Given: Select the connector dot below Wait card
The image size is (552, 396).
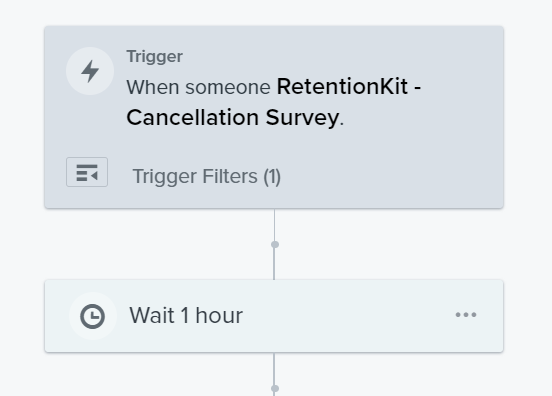Looking at the screenshot, I should [x=275, y=388].
